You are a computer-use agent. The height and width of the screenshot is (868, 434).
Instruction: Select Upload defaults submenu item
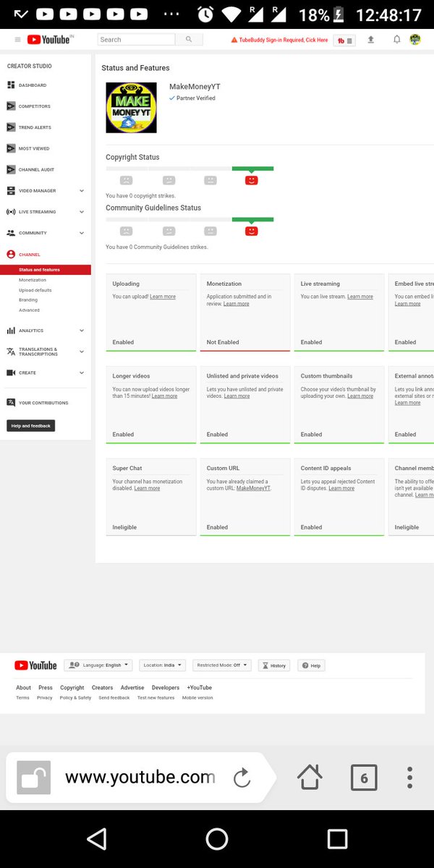tap(35, 290)
